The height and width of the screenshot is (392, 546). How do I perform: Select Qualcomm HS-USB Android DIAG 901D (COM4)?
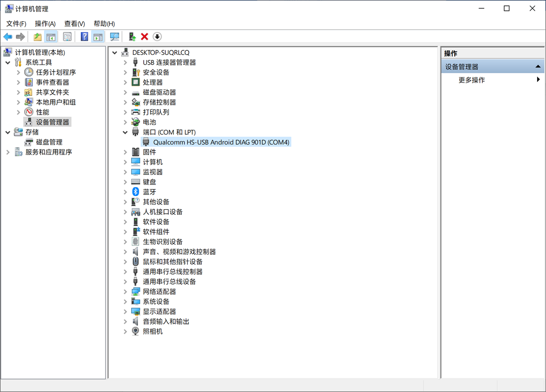click(221, 142)
